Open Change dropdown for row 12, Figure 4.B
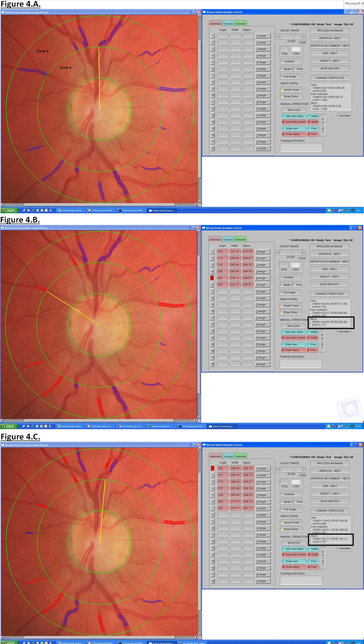The image size is (364, 644). point(262,324)
